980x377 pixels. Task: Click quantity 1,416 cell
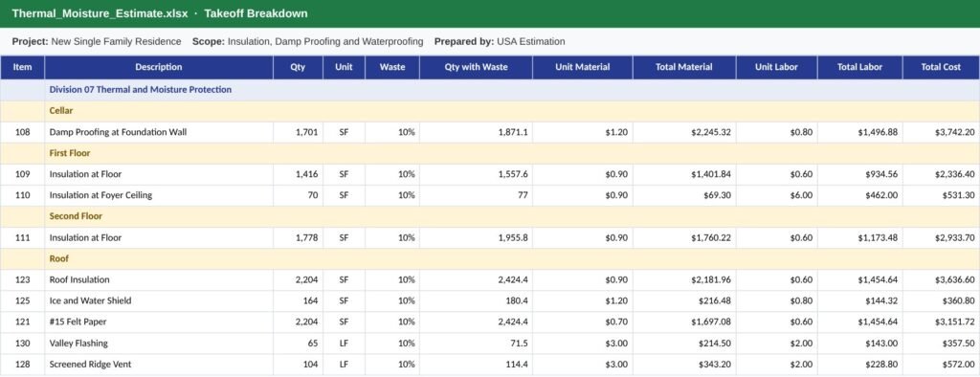(x=299, y=174)
